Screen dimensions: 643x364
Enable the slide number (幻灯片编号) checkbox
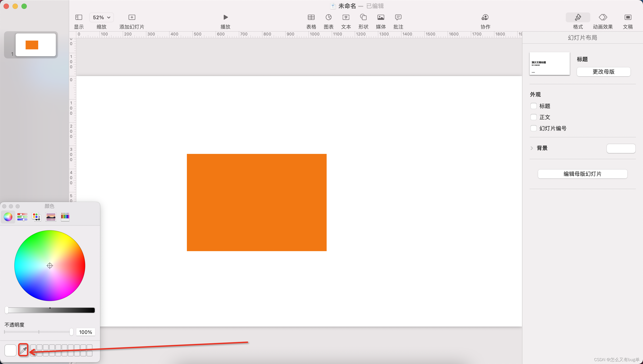[533, 128]
